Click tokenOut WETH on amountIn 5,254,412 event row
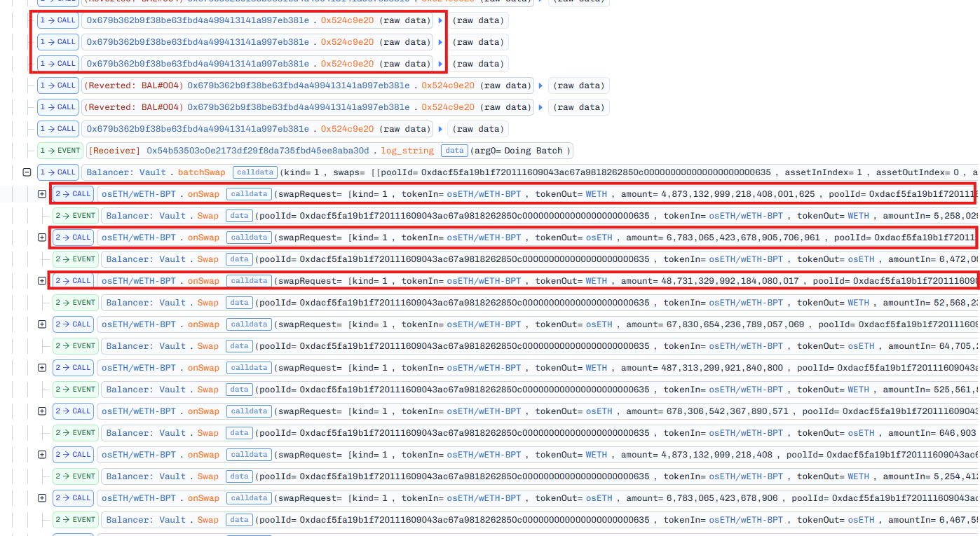Image resolution: width=980 pixels, height=536 pixels. coord(859,476)
